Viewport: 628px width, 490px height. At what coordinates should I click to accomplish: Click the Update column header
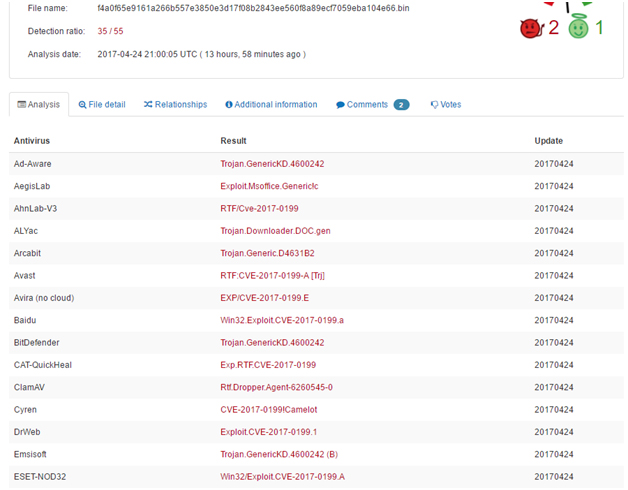(548, 141)
